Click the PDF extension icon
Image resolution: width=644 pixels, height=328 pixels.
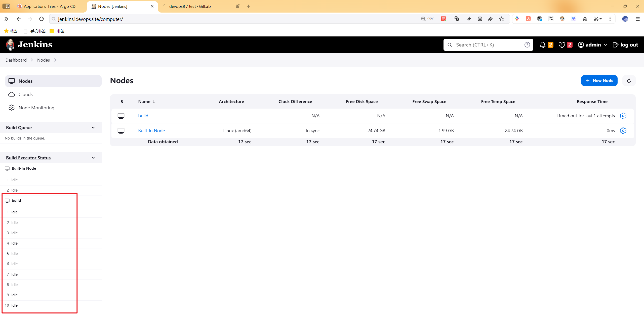[528, 19]
